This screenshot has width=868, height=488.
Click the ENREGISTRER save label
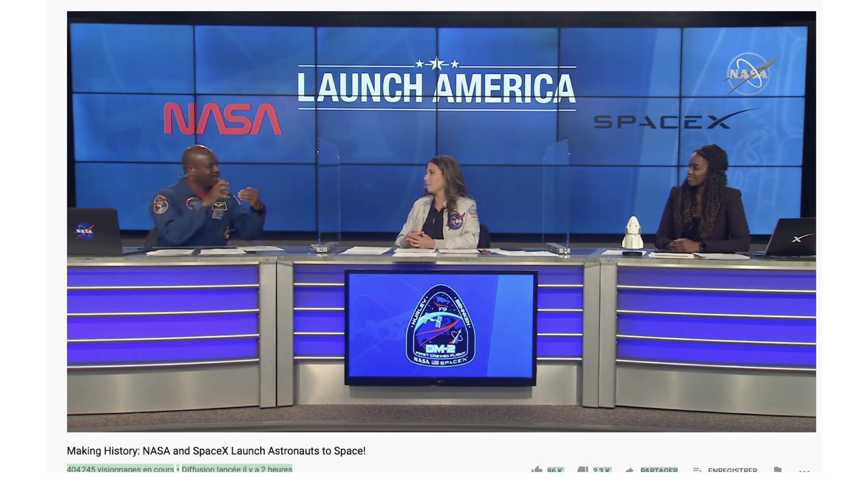pos(732,470)
